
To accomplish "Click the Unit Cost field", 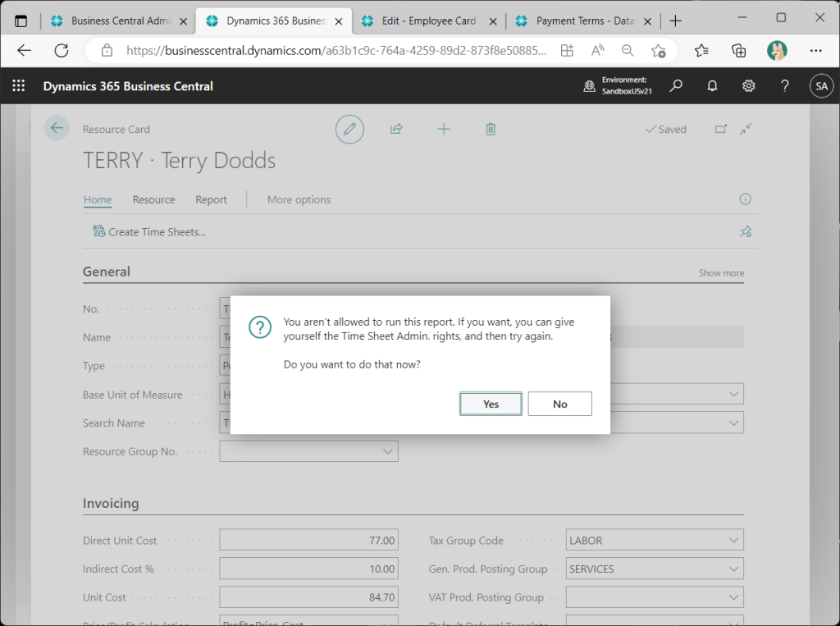I will [x=308, y=597].
